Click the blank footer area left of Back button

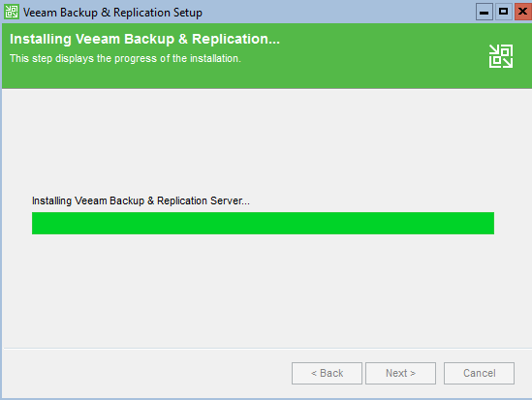pyautogui.click(x=146, y=373)
